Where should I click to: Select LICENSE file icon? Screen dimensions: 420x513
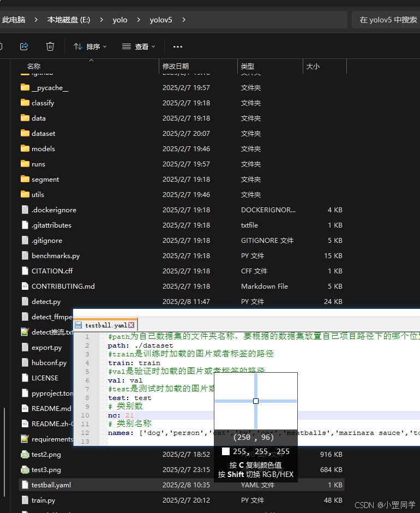tap(25, 378)
